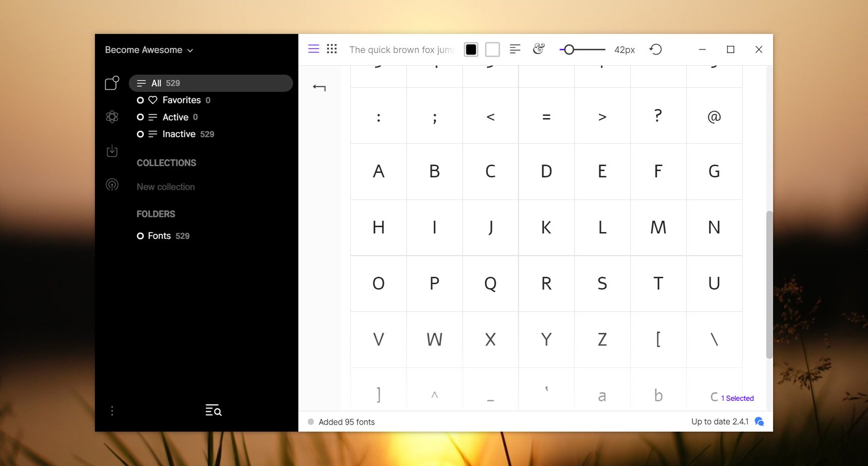Viewport: 868px width, 466px height.
Task: Select the @ glyph cell
Action: 714,116
